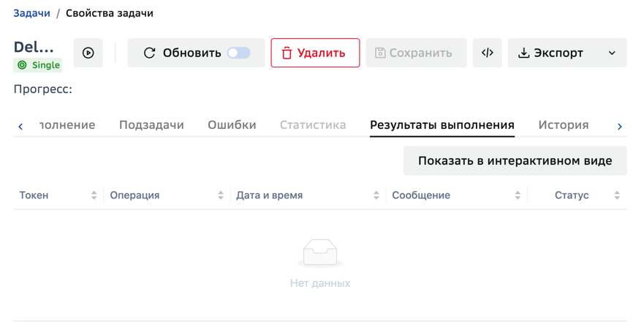Open the Задачи breadcrumb link
The image size is (644, 325).
tap(31, 13)
